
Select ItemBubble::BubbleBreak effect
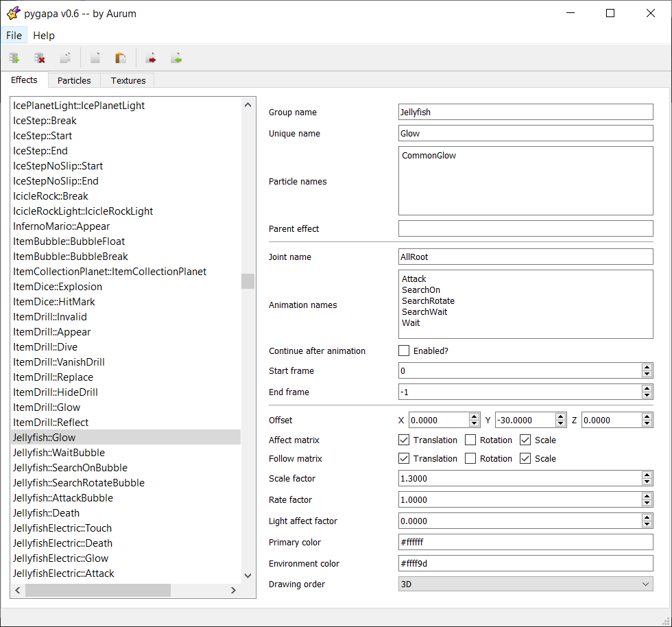(x=125, y=257)
